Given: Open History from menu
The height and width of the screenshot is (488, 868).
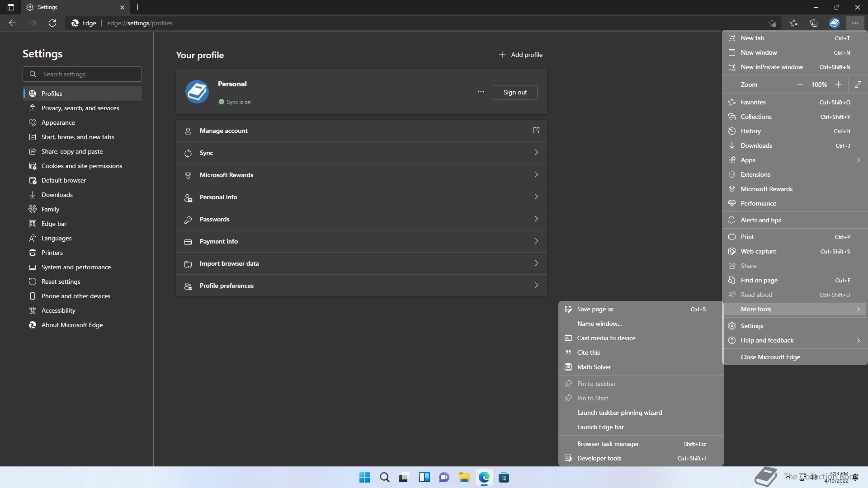Looking at the screenshot, I should [795, 131].
